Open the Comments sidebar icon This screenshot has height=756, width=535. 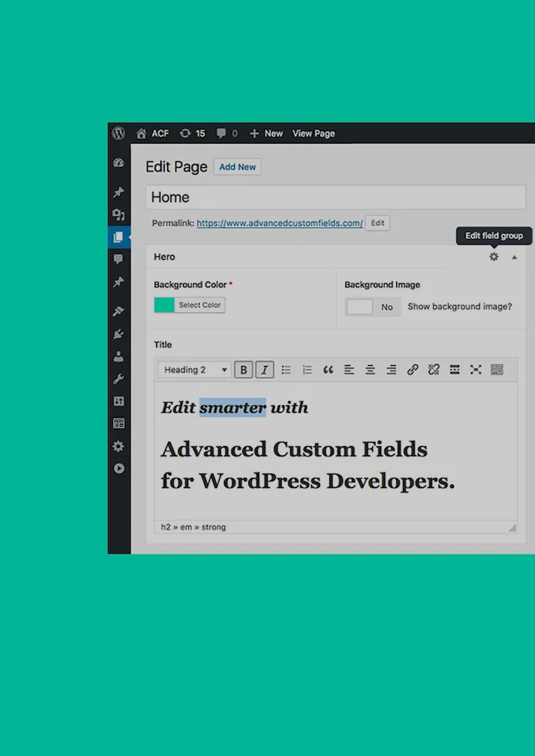(119, 259)
